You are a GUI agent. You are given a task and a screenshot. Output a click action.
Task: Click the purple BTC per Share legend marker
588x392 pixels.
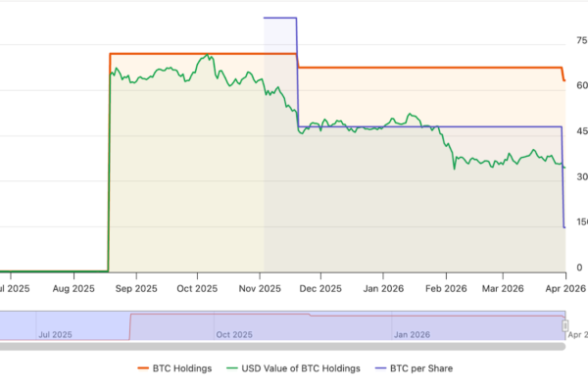click(379, 368)
